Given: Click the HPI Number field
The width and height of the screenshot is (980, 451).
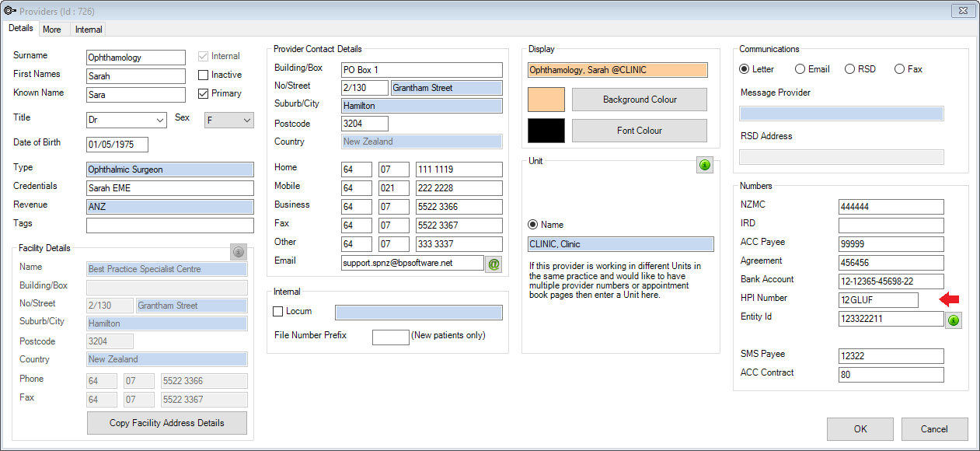Looking at the screenshot, I should 879,300.
